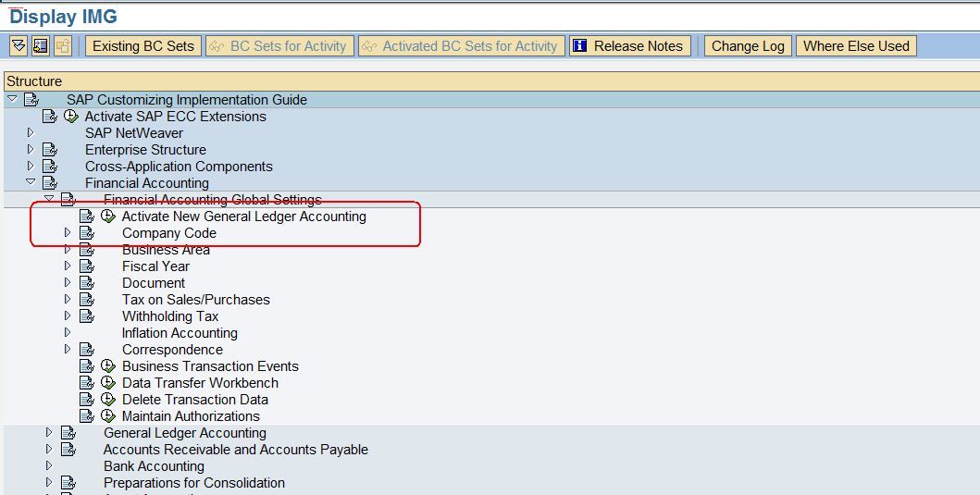Open documentation icon for Maintain Authorizations
This screenshot has height=495, width=980.
pos(87,416)
